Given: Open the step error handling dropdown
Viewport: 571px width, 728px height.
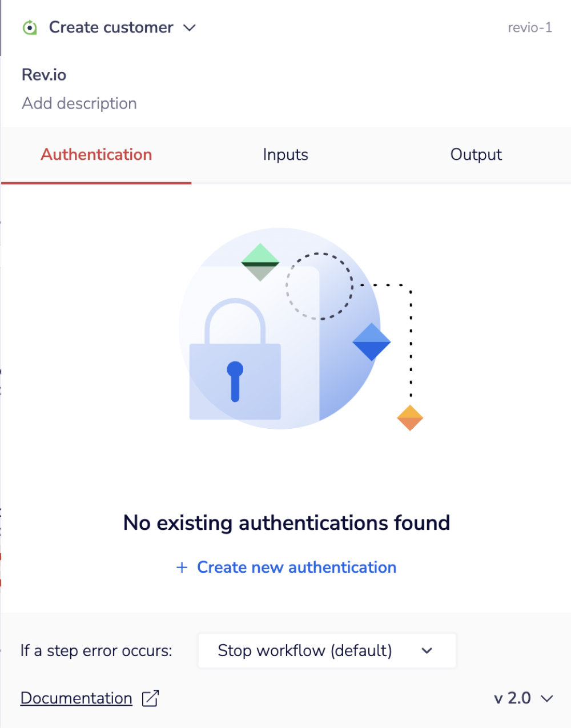Looking at the screenshot, I should (x=327, y=650).
